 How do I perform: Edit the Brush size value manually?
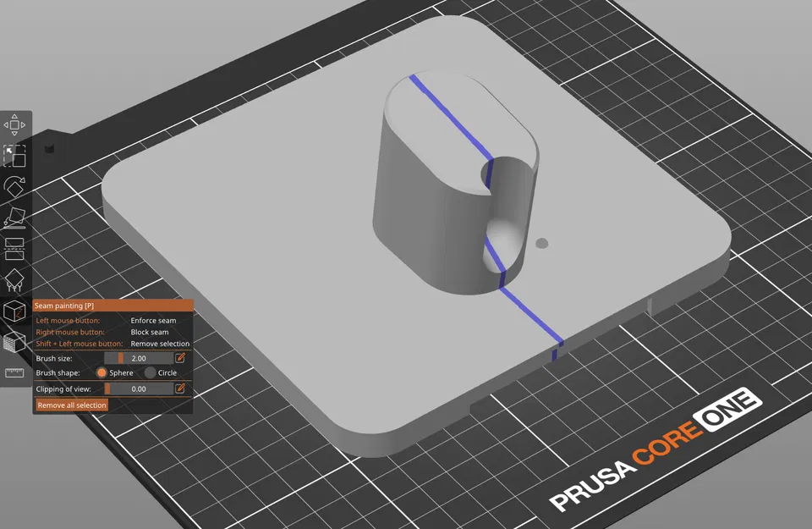point(180,358)
